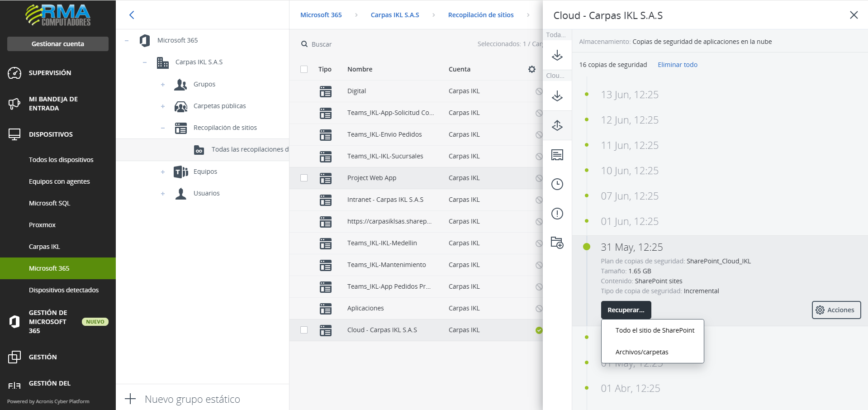The height and width of the screenshot is (410, 868).
Task: Select Todo el sitio de SharePoint option
Action: point(655,330)
